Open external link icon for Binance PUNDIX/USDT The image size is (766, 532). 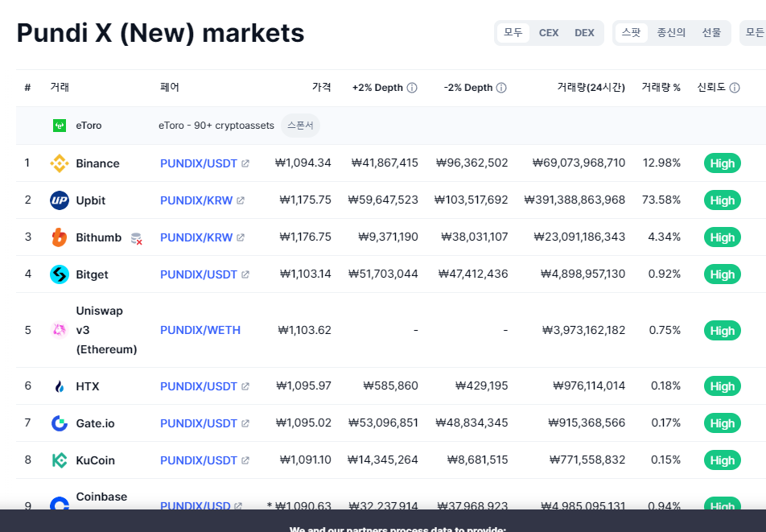245,163
